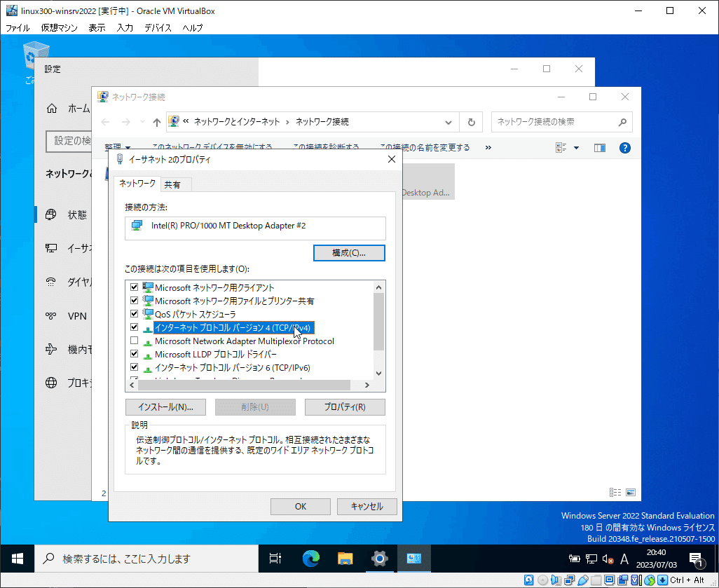Click VirtualBox mouse integration indicator
This screenshot has width=719, height=588.
pos(649,580)
